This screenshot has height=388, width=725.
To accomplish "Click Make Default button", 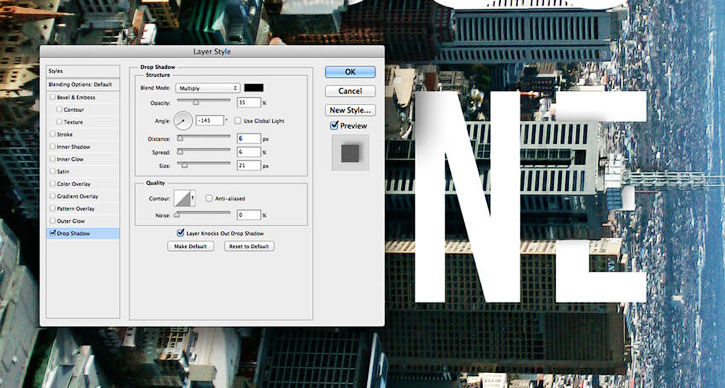I will [190, 246].
